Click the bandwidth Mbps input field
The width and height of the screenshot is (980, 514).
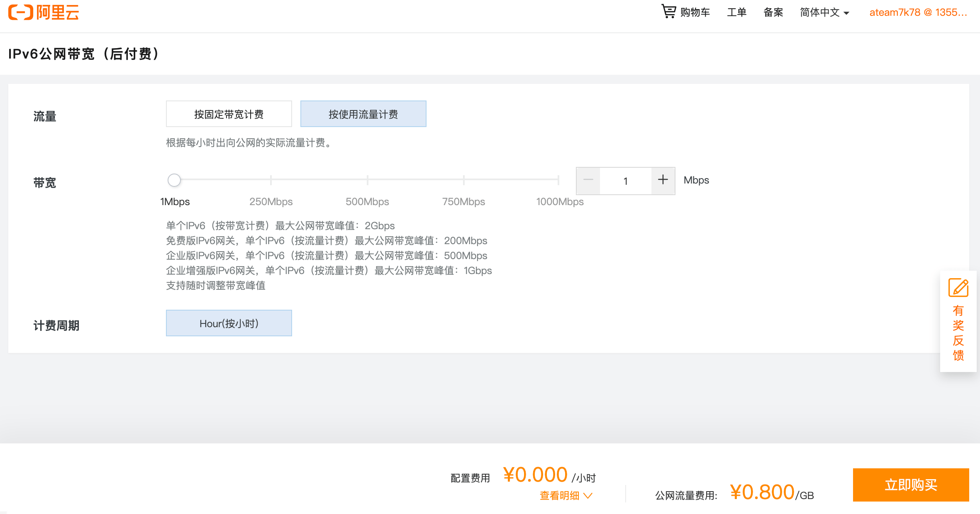(x=625, y=181)
